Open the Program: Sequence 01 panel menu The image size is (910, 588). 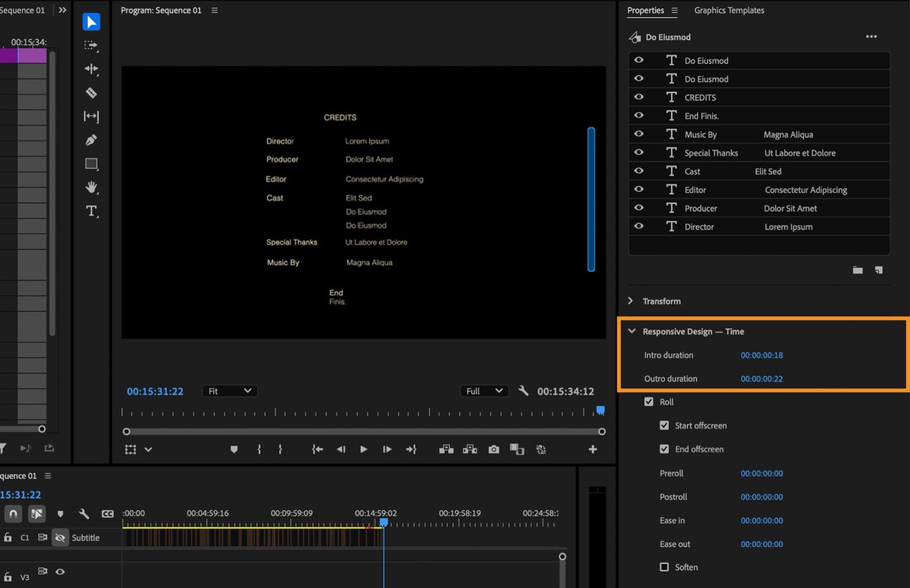click(x=214, y=10)
